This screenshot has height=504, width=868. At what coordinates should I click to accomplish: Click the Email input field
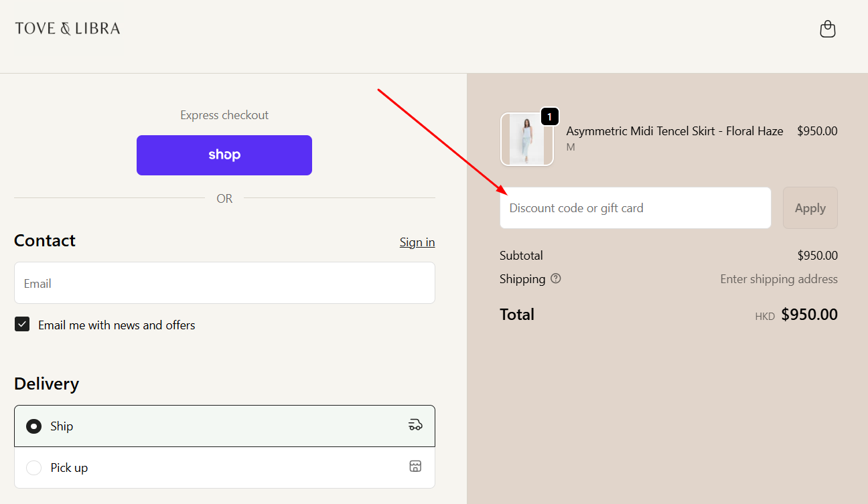pos(224,282)
